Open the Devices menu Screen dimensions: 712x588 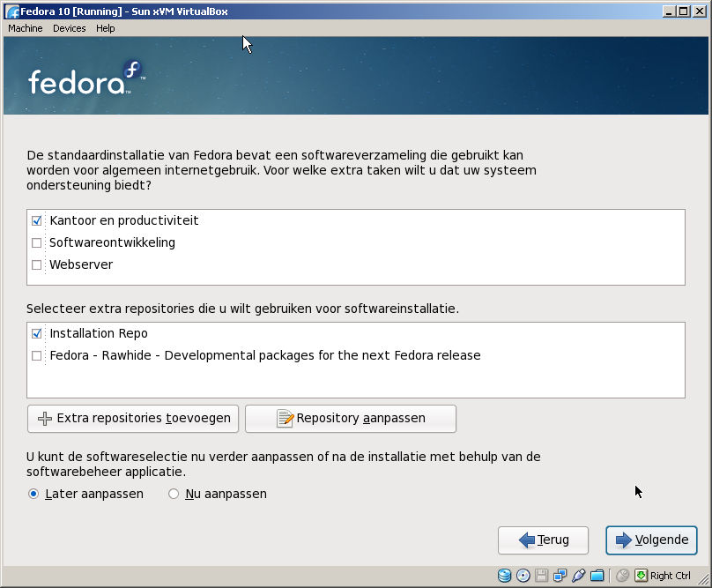click(69, 28)
